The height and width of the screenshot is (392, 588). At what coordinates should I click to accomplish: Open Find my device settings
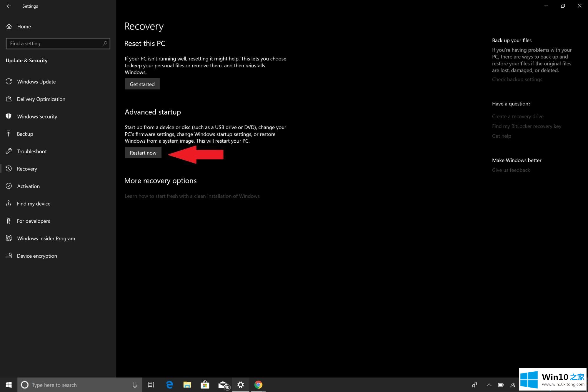[34, 203]
